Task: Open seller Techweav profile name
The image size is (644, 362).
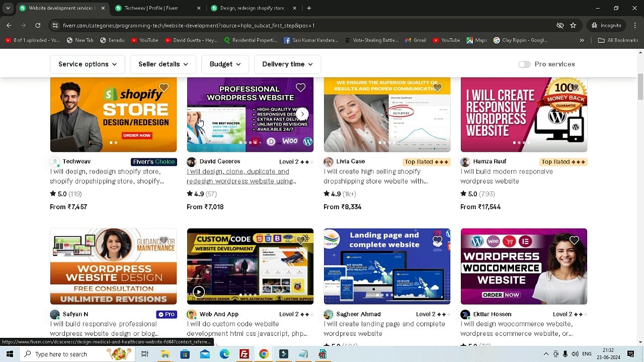Action: [x=76, y=161]
